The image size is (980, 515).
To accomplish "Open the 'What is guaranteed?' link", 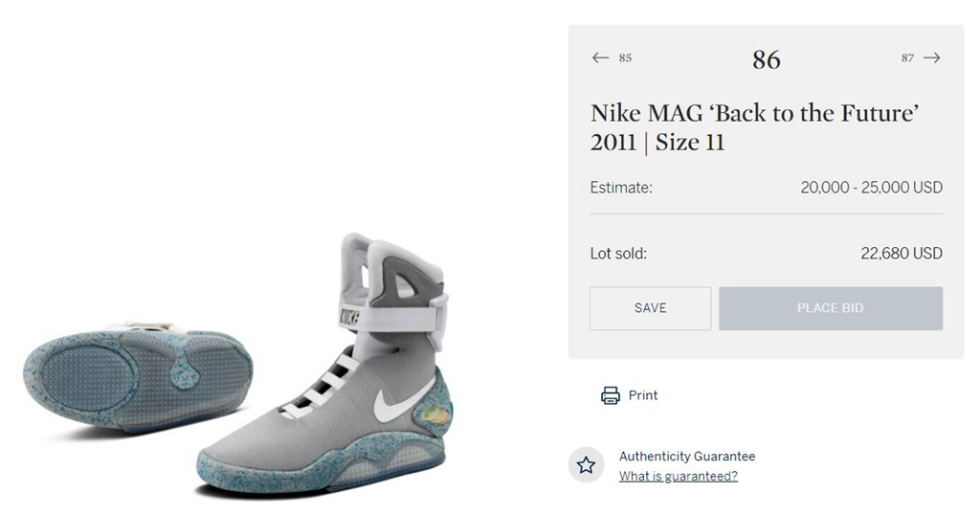I will 678,477.
